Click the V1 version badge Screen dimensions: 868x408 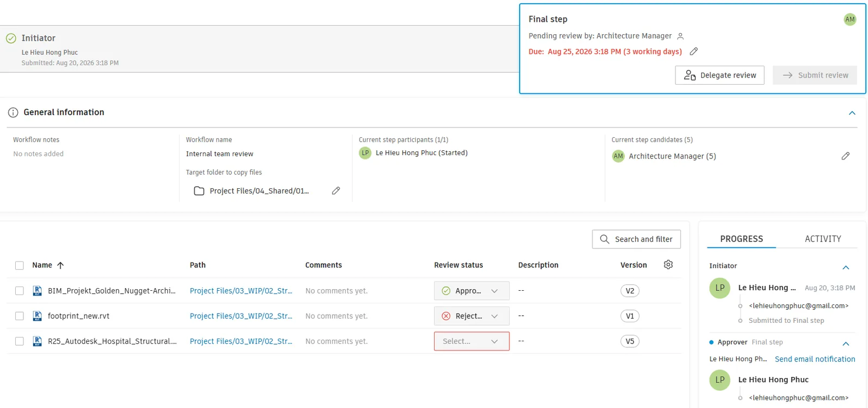point(630,316)
